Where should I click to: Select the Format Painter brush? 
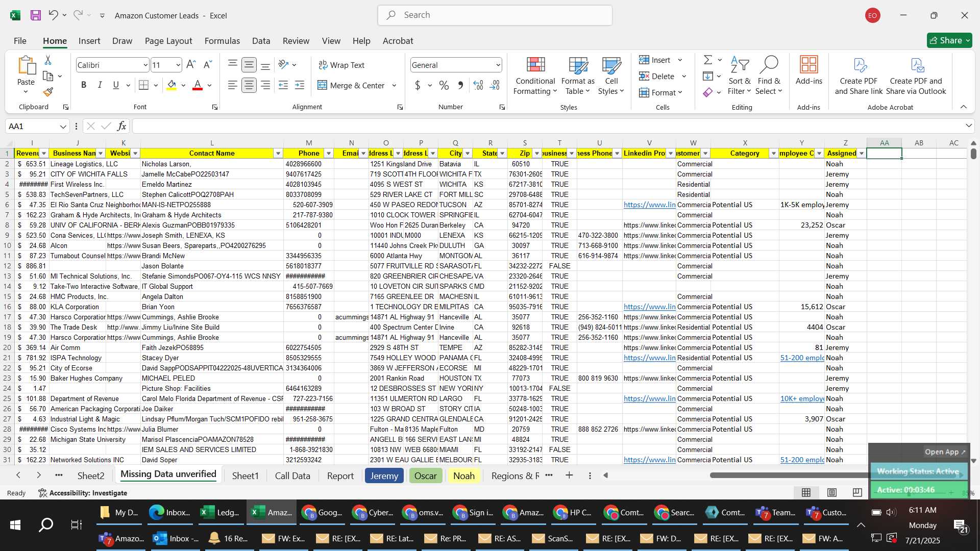48,92
